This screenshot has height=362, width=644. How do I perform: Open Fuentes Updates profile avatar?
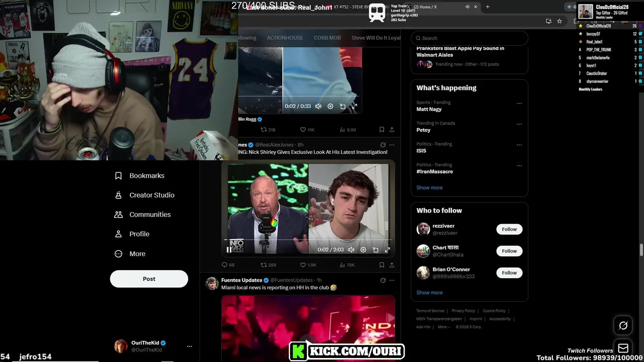pos(212,284)
